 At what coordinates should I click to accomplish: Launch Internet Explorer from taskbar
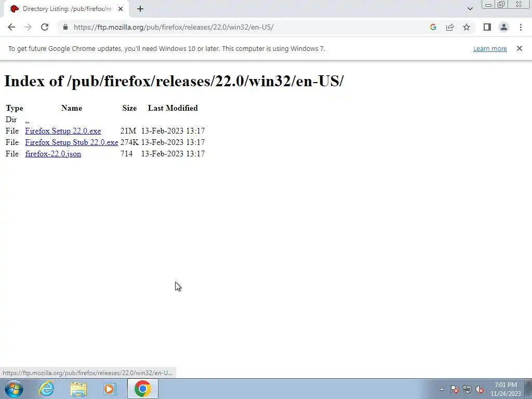(x=46, y=389)
